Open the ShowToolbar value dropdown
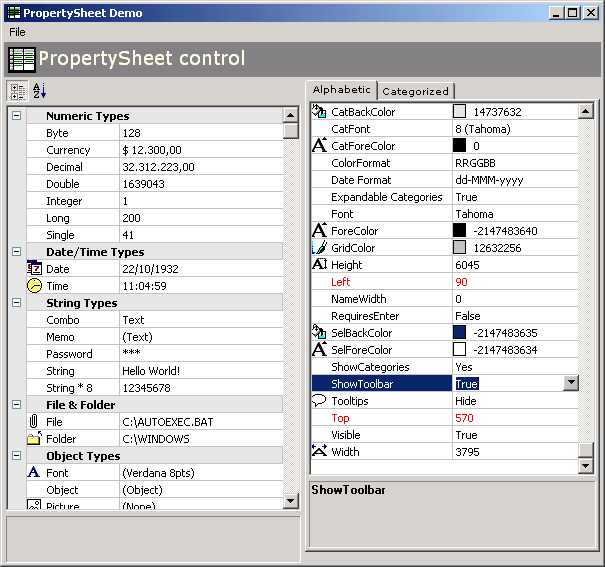 pos(570,384)
